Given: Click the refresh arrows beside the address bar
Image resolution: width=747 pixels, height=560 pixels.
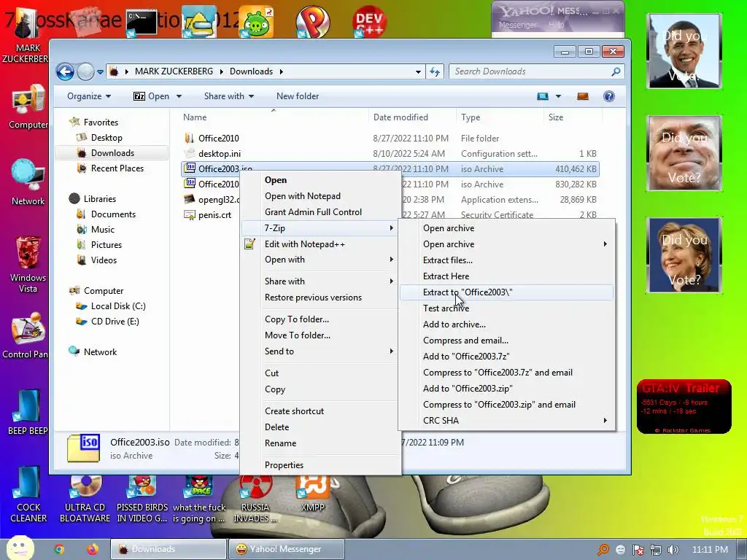Looking at the screenshot, I should point(435,71).
